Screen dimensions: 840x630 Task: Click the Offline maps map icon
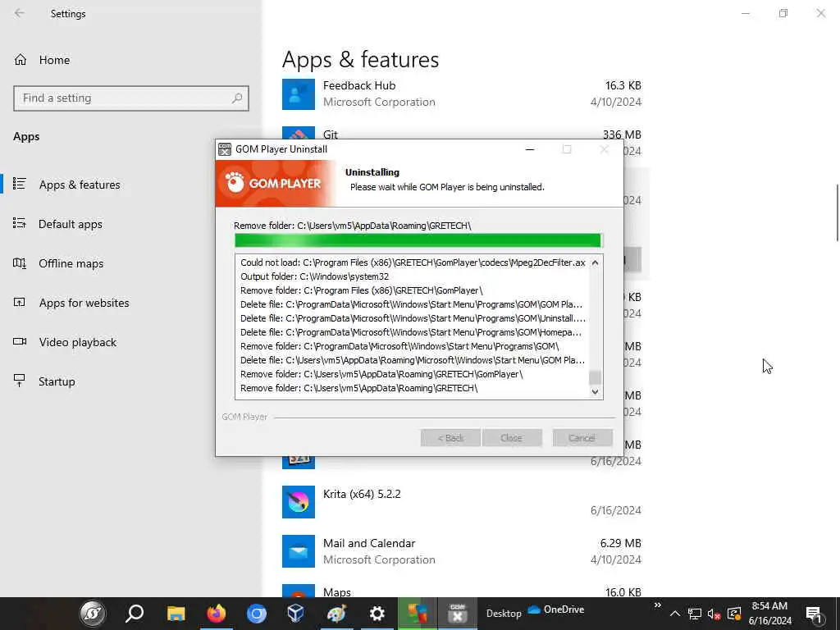point(20,263)
